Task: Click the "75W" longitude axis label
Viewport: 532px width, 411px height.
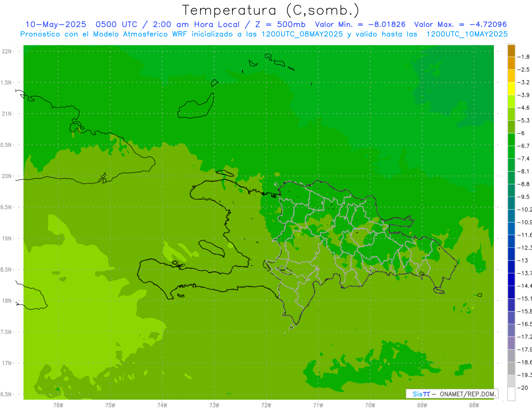Action: click(x=110, y=405)
